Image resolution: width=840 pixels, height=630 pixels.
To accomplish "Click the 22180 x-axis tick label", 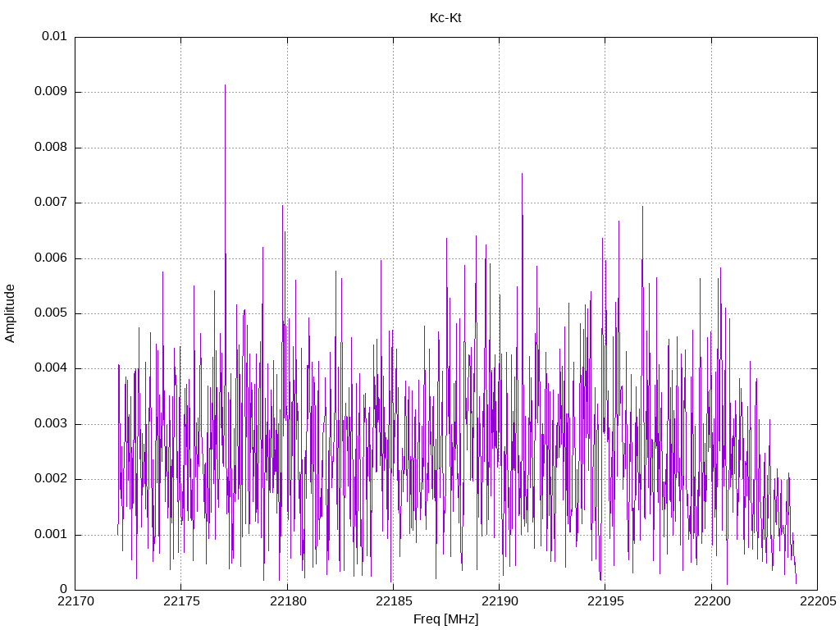I will 288,601.
